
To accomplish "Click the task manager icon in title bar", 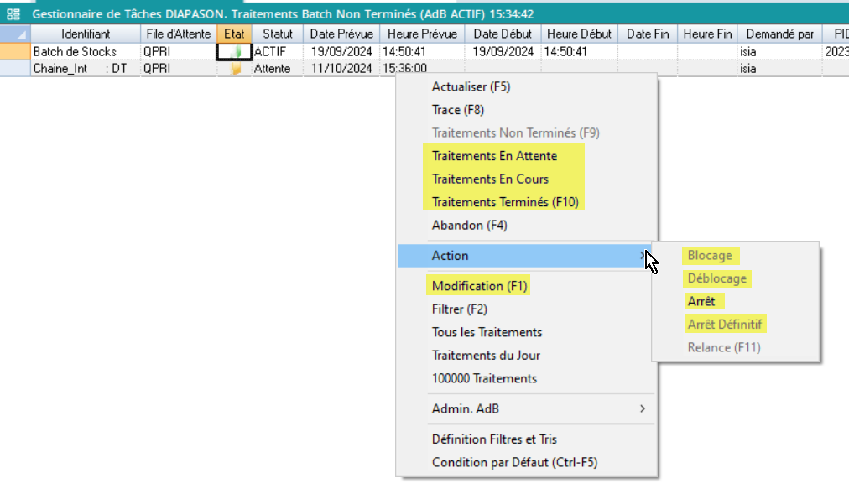I will [x=13, y=14].
